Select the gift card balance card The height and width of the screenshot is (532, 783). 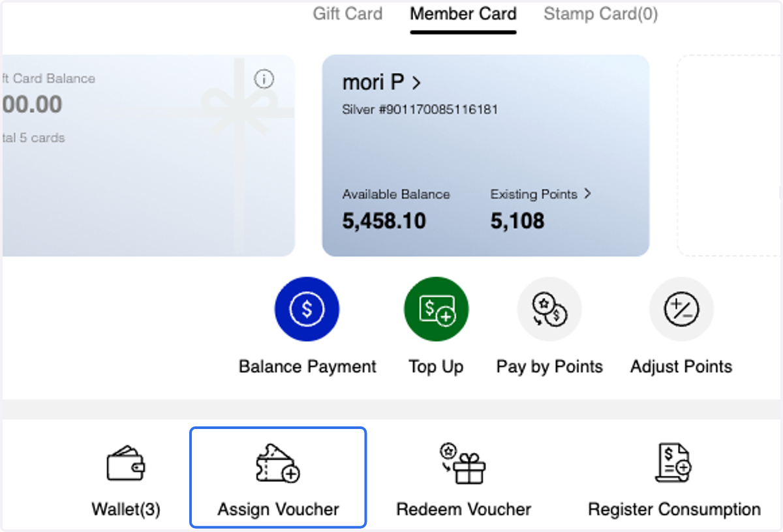click(149, 155)
